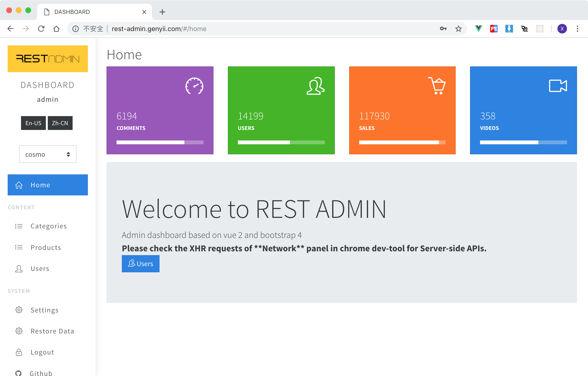Switch language to Zh-CN
Viewport: 588px width, 376px height.
pyautogui.click(x=60, y=123)
